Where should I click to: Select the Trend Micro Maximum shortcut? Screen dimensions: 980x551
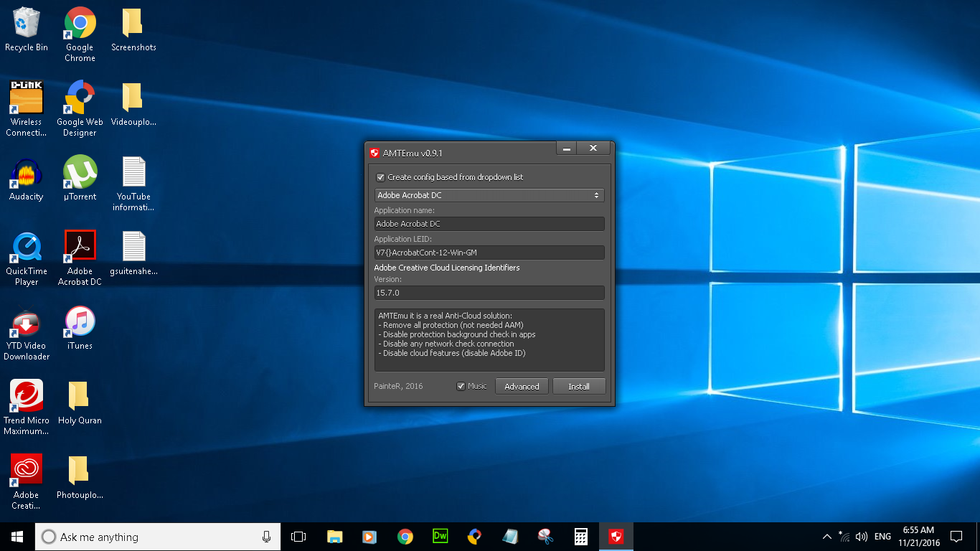pyautogui.click(x=27, y=408)
